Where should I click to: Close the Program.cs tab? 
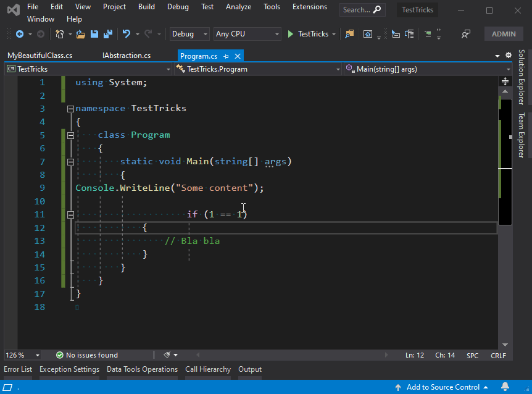[238, 56]
